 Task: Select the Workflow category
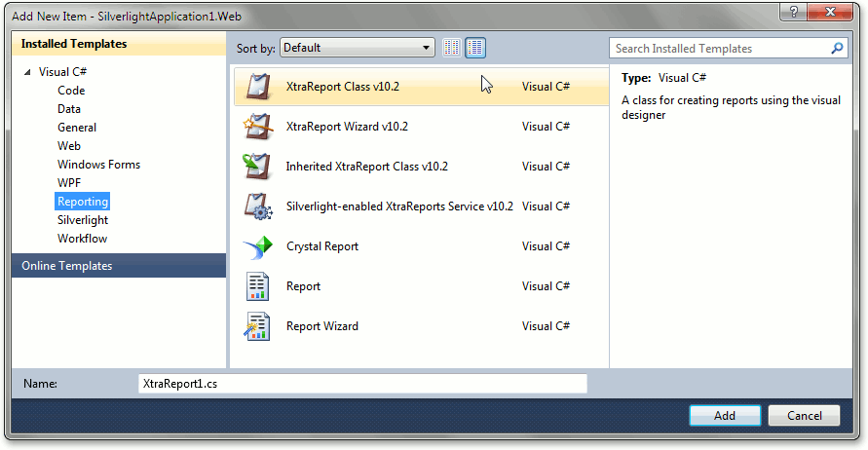82,239
